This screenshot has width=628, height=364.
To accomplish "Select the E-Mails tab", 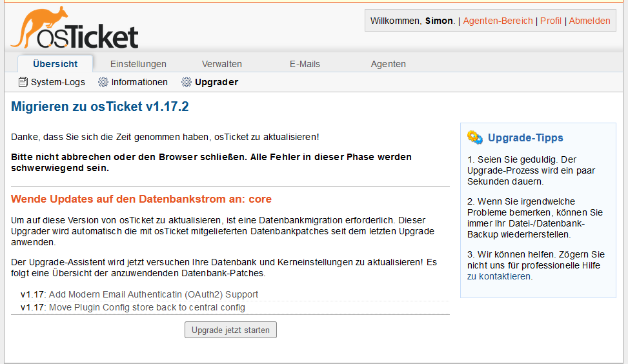I will point(305,64).
